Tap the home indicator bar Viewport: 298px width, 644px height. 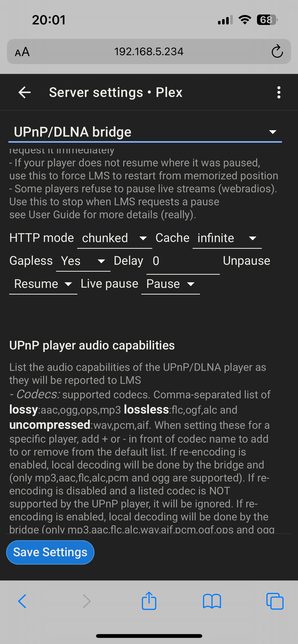(x=149, y=636)
